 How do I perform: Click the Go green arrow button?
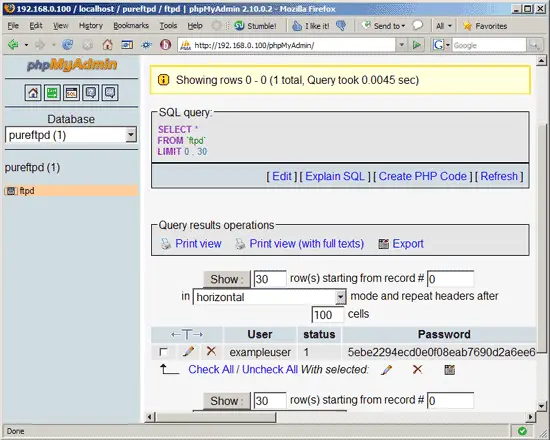point(416,45)
